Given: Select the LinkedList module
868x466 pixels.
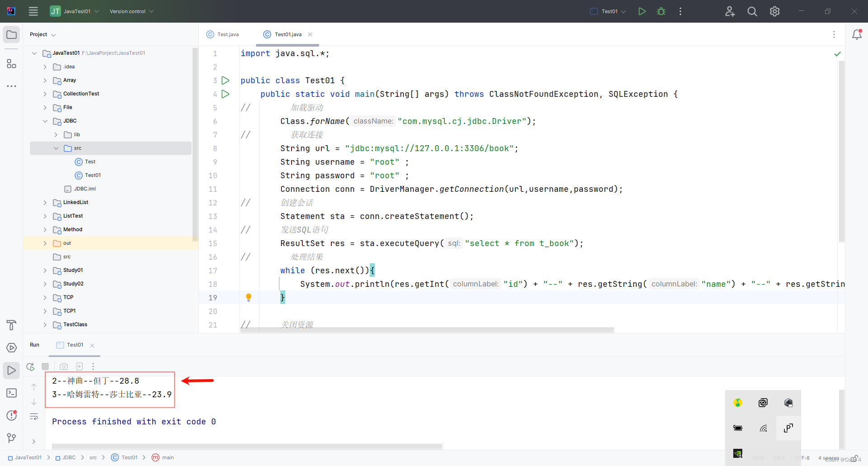Looking at the screenshot, I should click(71, 203).
